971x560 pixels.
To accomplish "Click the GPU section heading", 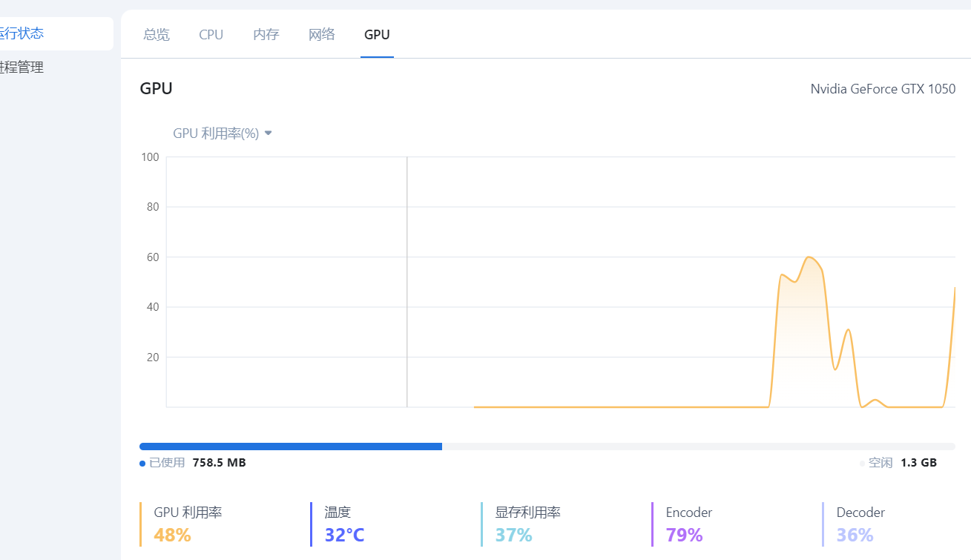I will tap(156, 89).
